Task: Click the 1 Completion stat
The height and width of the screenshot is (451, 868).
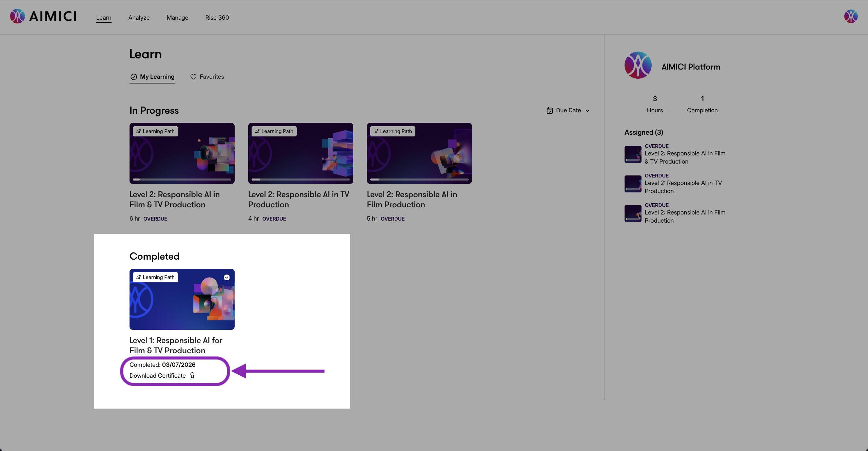Action: [702, 104]
